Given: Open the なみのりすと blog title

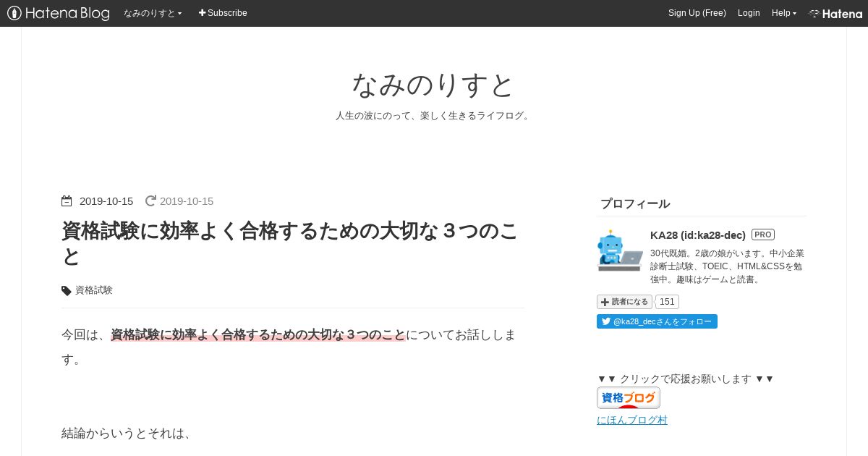Looking at the screenshot, I should [433, 85].
